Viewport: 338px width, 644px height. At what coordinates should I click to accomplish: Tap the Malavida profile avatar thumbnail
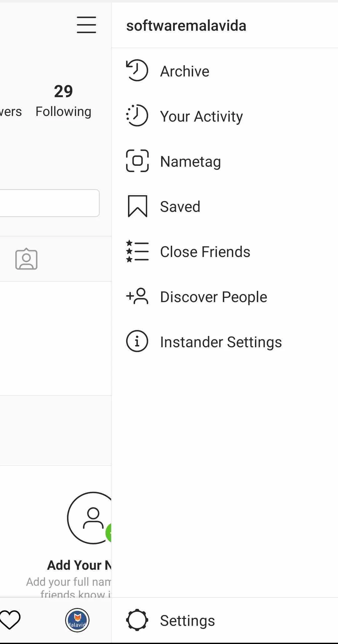tap(77, 620)
